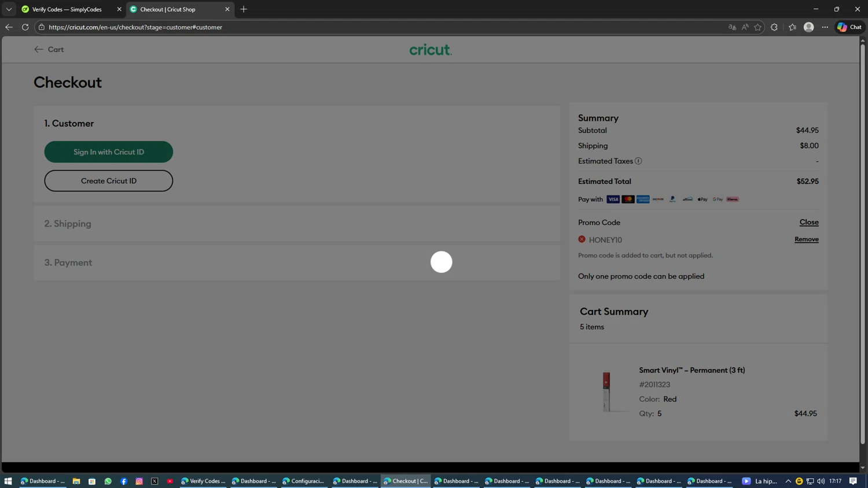
Task: Expand the 2. Shipping step
Action: [x=297, y=224]
